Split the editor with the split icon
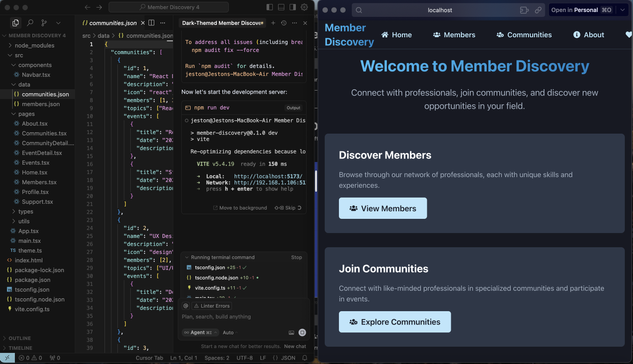Screen dimensions: 633x364 click(x=151, y=23)
